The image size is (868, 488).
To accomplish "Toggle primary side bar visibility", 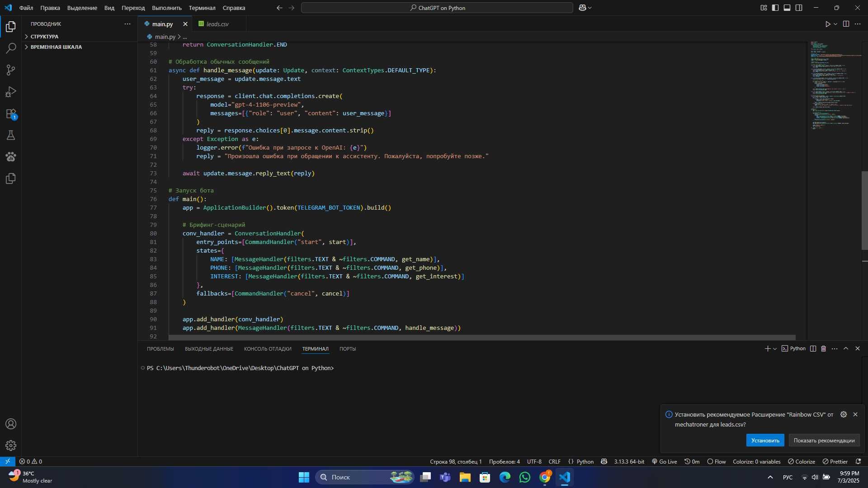I will [x=775, y=8].
